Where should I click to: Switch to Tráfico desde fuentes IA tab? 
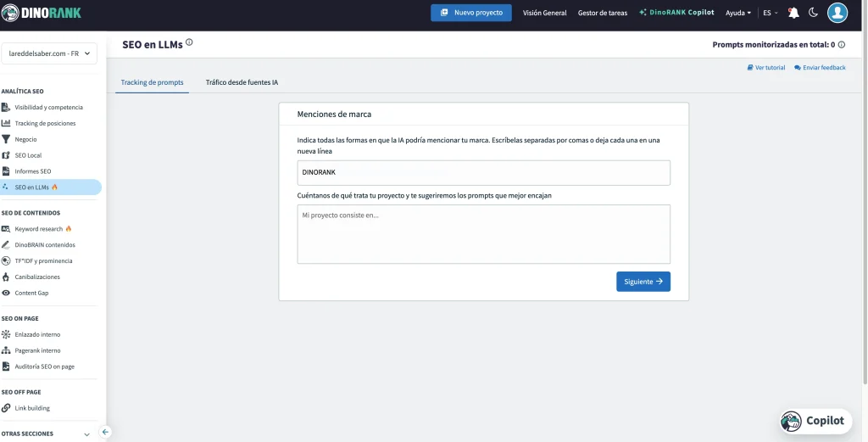tap(242, 82)
